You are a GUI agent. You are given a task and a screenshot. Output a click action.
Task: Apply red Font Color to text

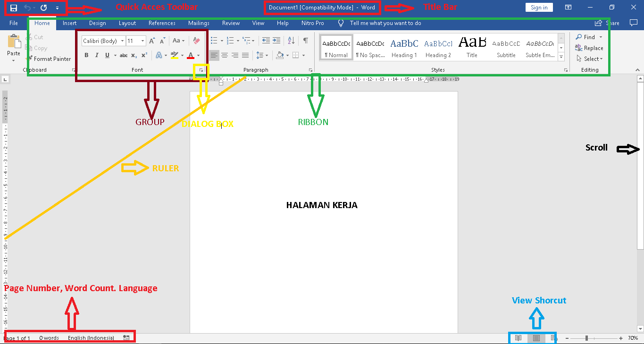(190, 55)
